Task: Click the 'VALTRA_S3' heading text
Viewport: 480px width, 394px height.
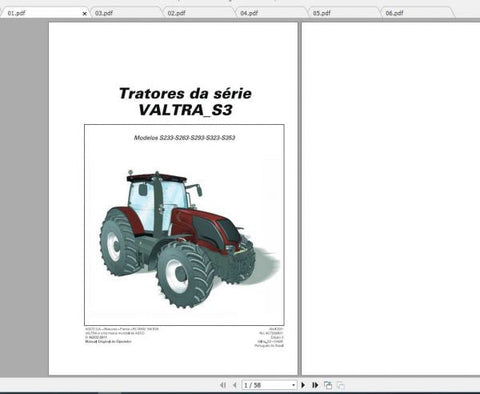Action: click(185, 110)
